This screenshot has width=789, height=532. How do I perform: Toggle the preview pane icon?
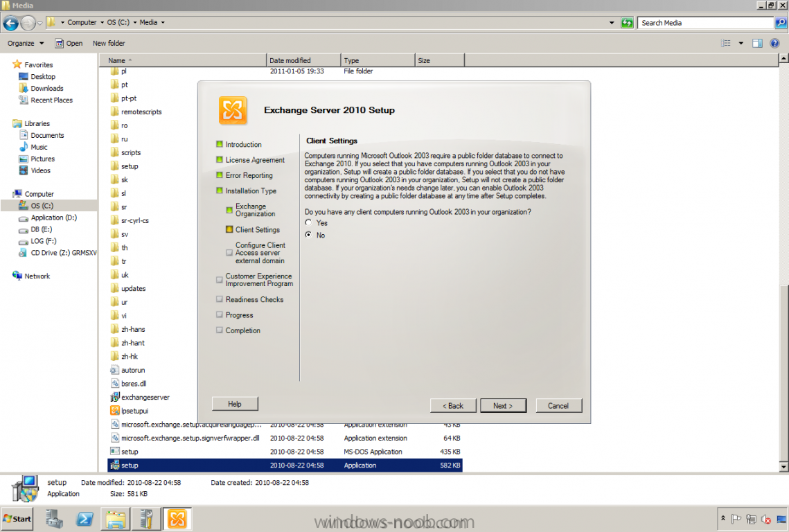pos(757,43)
